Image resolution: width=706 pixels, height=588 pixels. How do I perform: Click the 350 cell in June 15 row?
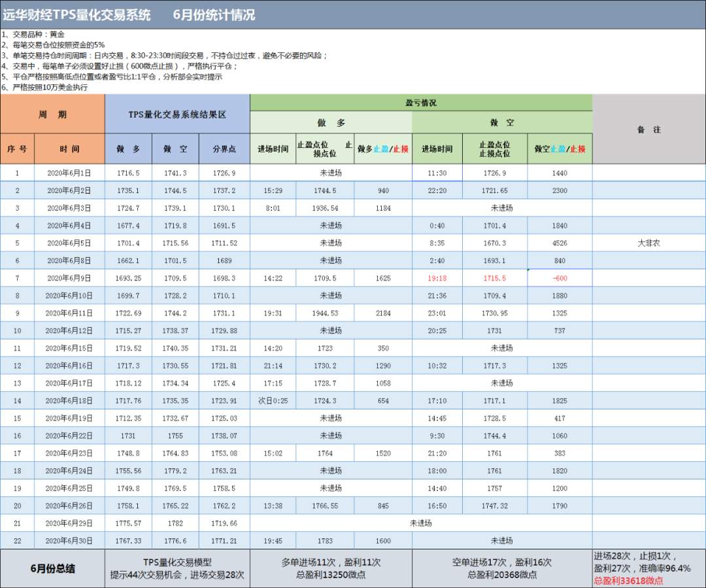point(383,349)
